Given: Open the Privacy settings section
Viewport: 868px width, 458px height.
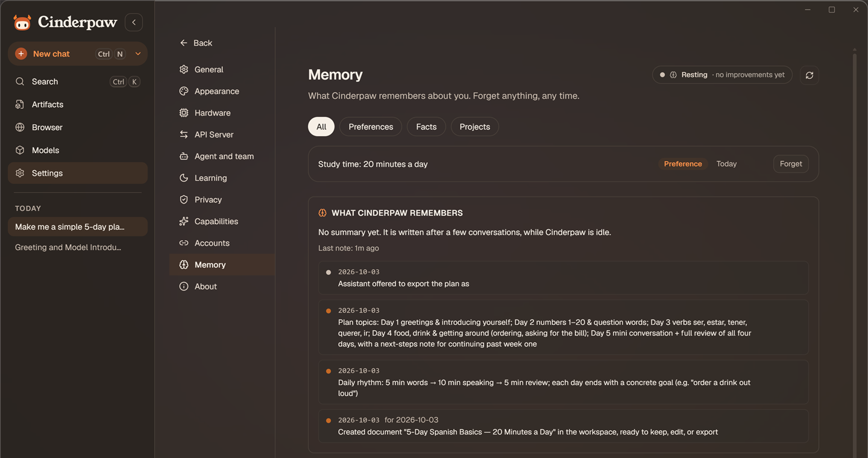Looking at the screenshot, I should click(222, 199).
